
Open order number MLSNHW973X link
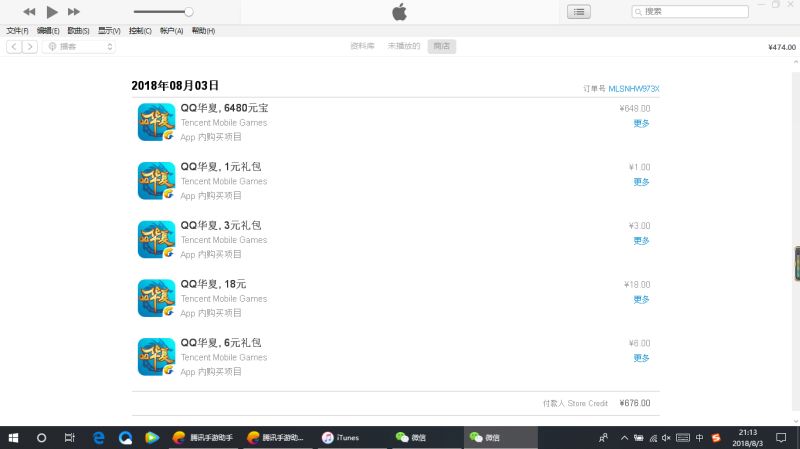point(634,88)
